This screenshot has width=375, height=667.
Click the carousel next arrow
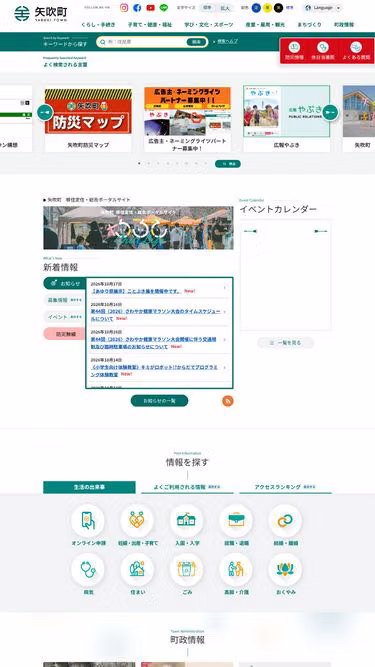[330, 112]
